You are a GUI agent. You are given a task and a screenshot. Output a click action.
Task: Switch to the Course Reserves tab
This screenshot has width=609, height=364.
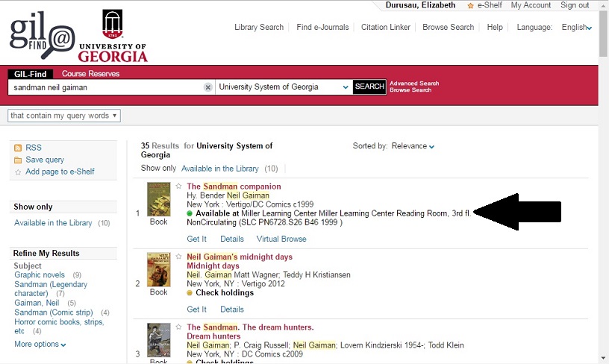pos(90,74)
